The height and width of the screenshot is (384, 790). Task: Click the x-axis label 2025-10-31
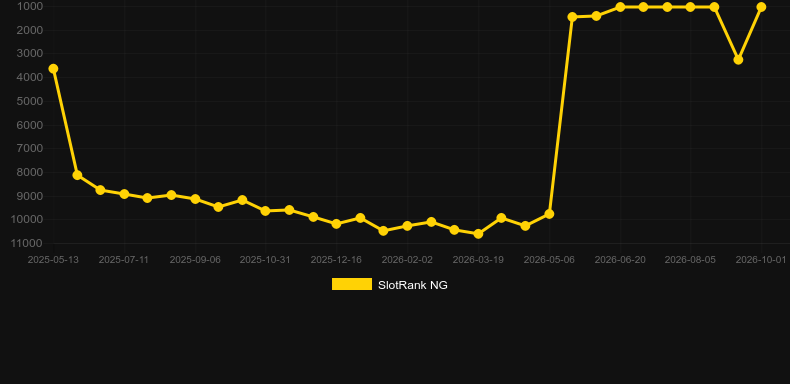click(x=265, y=260)
